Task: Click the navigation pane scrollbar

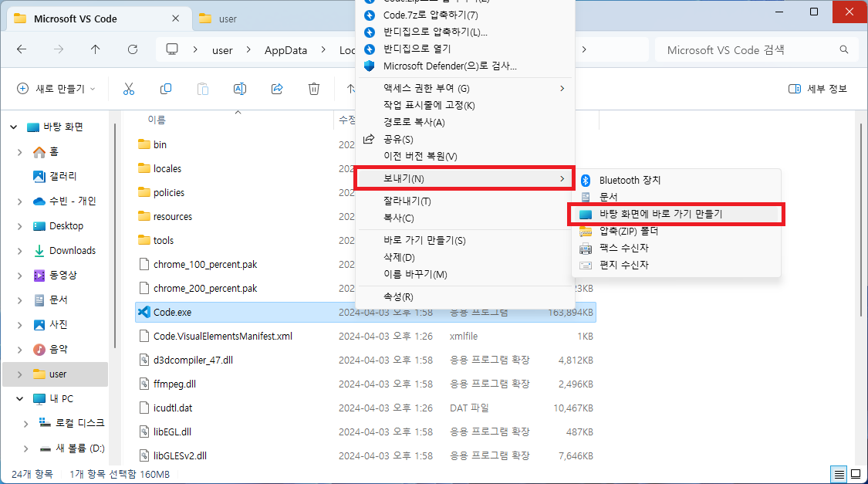Action: 115,235
